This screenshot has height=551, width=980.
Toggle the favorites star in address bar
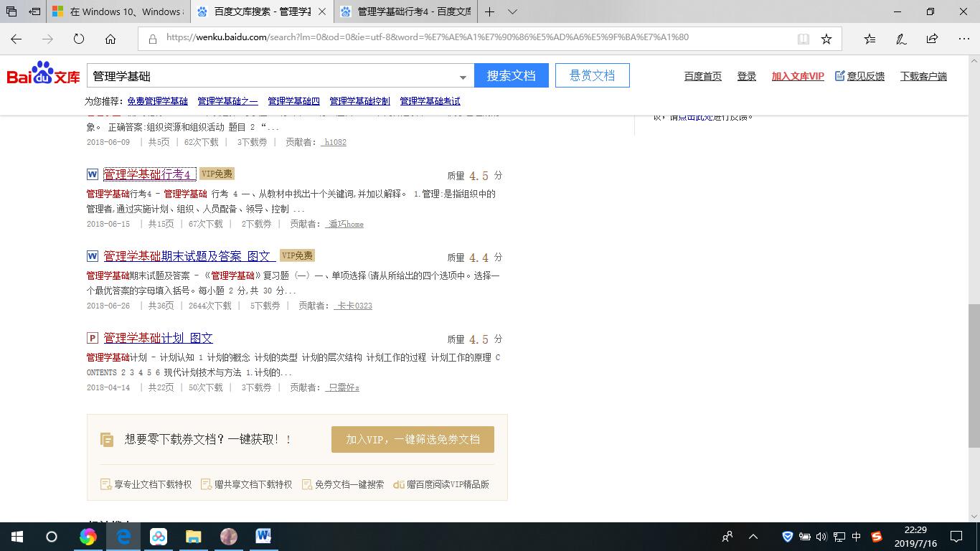(826, 39)
